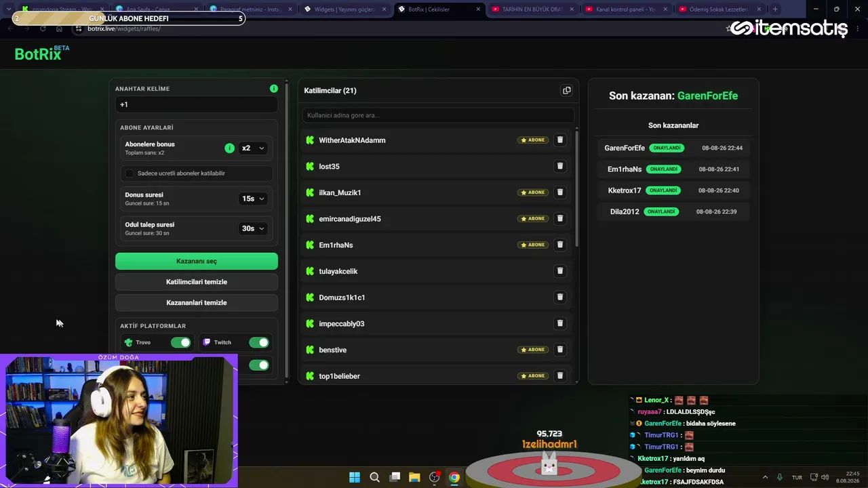Click the 'Kazananı seç' button

pos(197,261)
